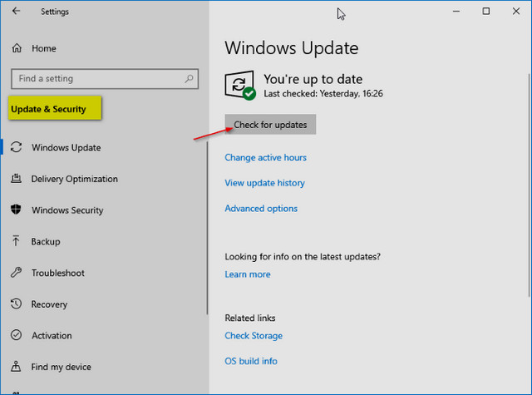Click the Windows Update sync arrows icon
Image resolution: width=532 pixels, height=395 pixels.
[x=16, y=147]
